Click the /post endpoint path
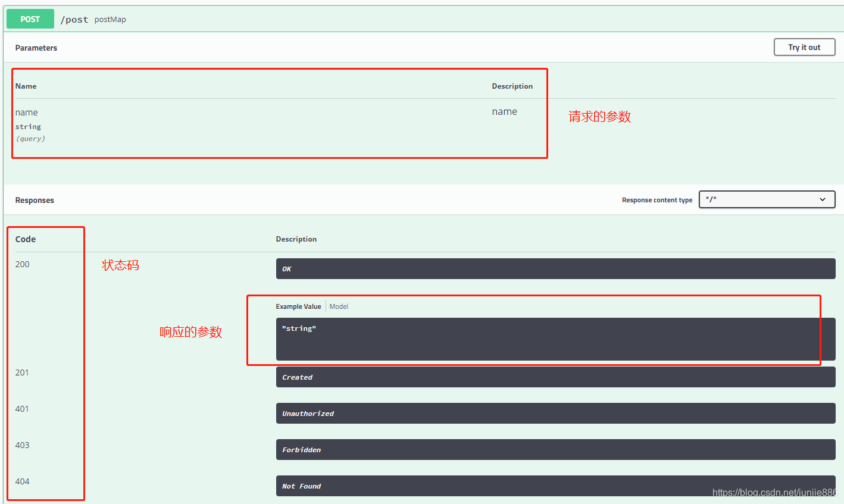Screen dimensions: 844x504 (x=74, y=20)
